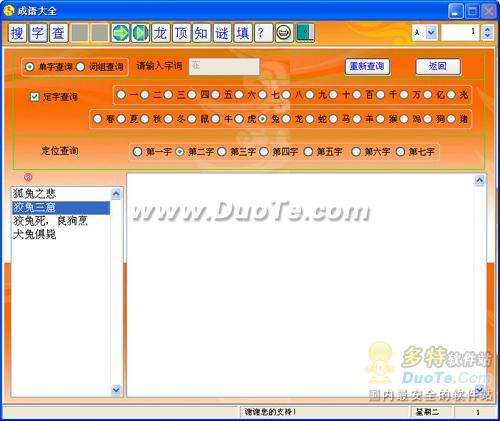The image size is (500, 421).
Task: Open the 龙 idiom chain icon
Action: (161, 33)
